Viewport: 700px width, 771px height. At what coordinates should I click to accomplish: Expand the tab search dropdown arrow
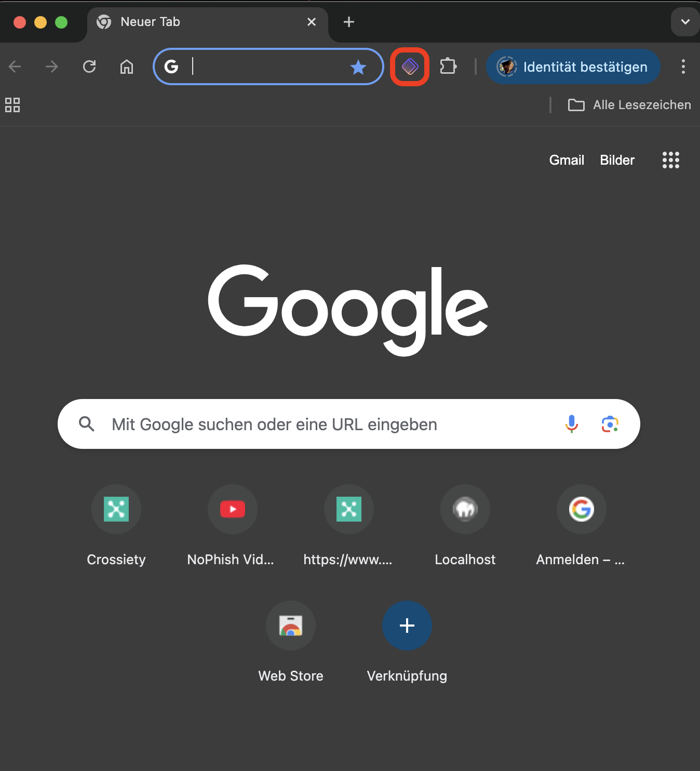tap(685, 22)
